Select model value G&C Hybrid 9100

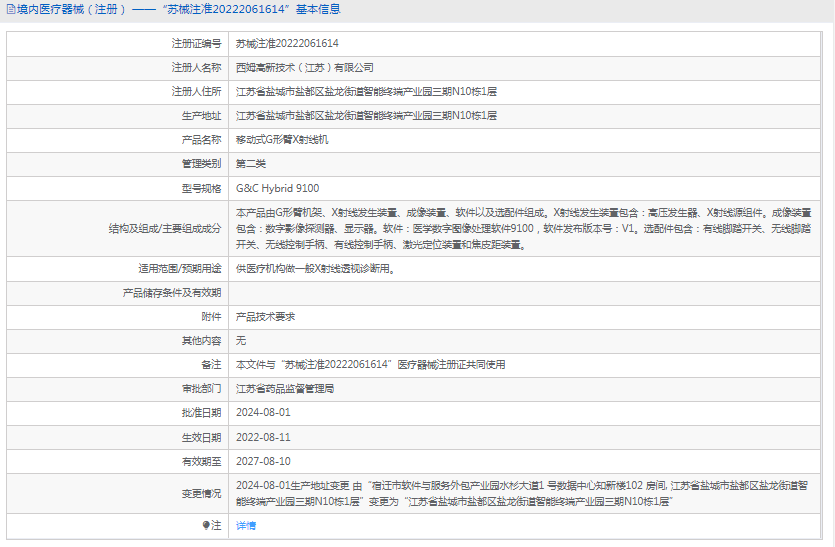pyautogui.click(x=277, y=189)
